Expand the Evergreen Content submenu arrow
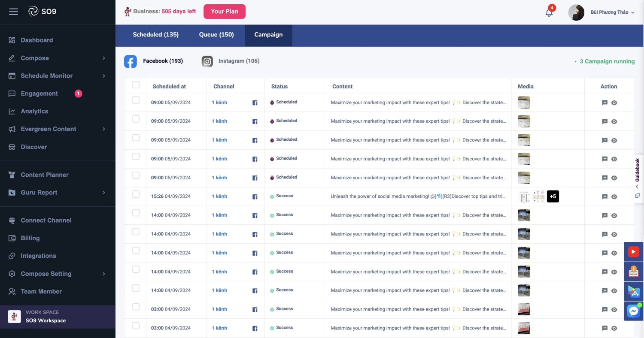This screenshot has width=644, height=338. (104, 129)
